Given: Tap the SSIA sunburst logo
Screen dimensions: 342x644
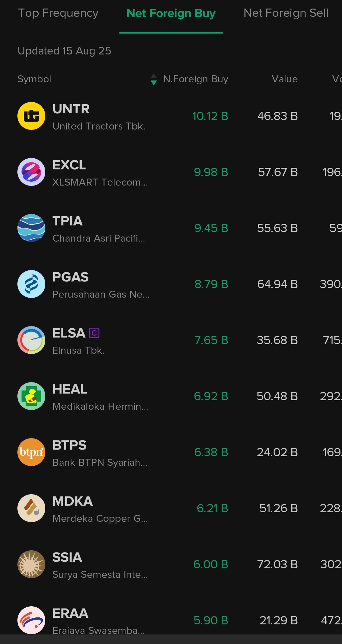Looking at the screenshot, I should coord(31,564).
